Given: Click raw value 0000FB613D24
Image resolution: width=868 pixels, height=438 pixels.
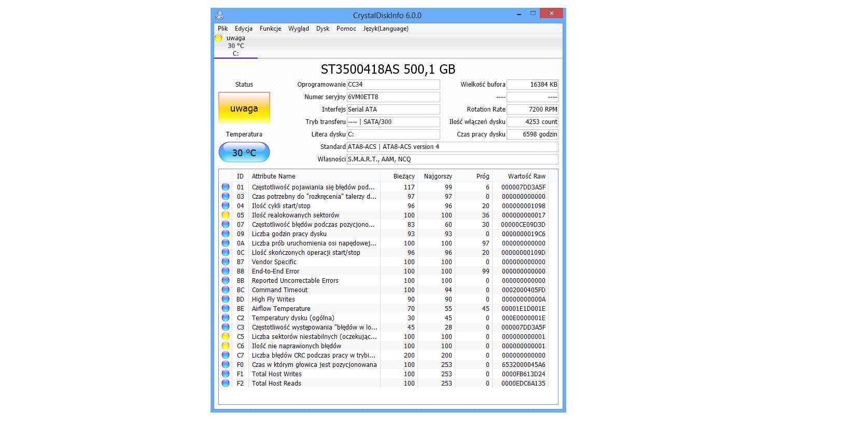Looking at the screenshot, I should tap(524, 374).
